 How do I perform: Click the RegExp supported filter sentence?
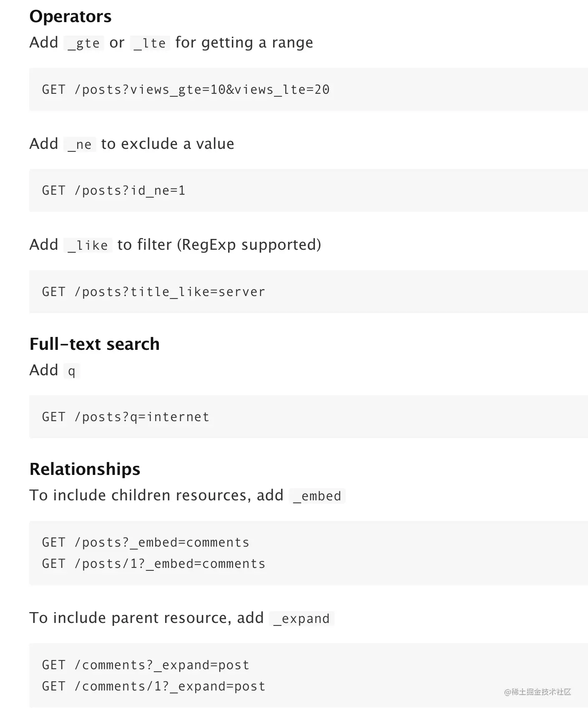175,245
